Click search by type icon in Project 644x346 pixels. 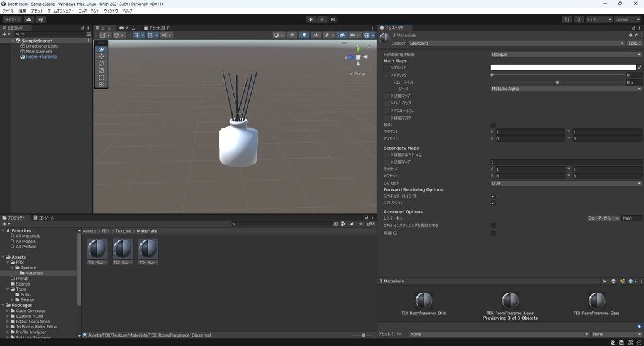[x=343, y=224]
